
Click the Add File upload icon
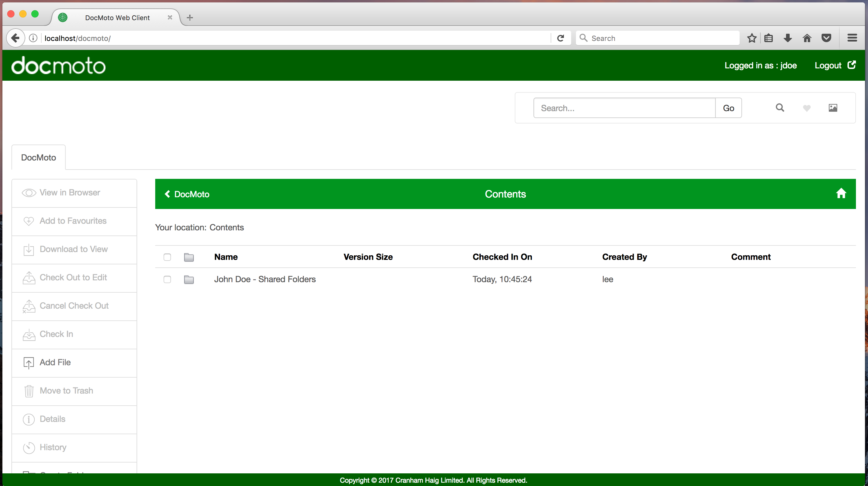pos(29,363)
